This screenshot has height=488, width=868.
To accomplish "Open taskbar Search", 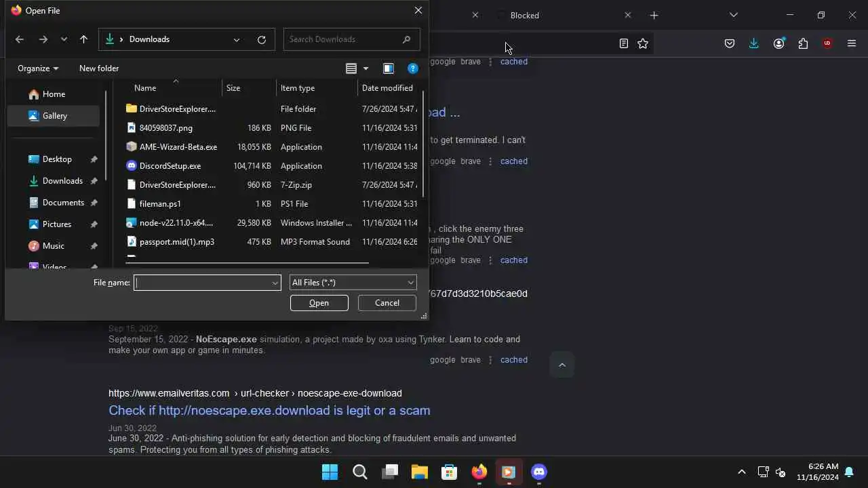I will [360, 472].
